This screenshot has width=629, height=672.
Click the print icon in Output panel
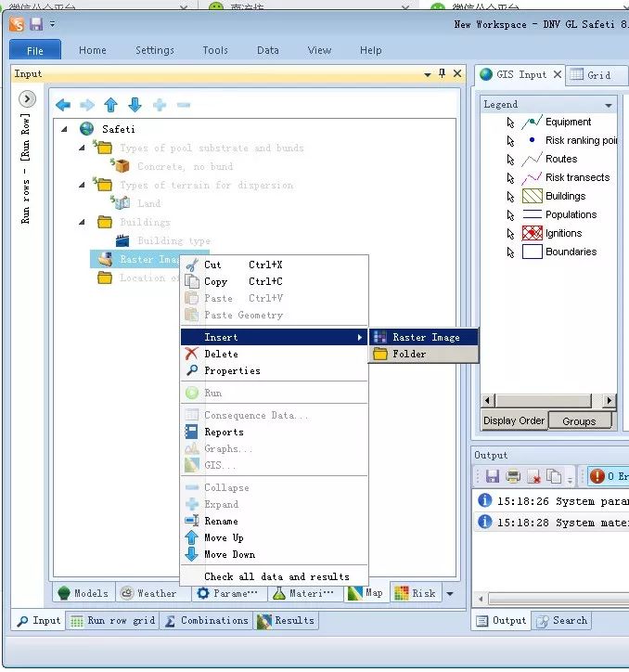coord(513,476)
